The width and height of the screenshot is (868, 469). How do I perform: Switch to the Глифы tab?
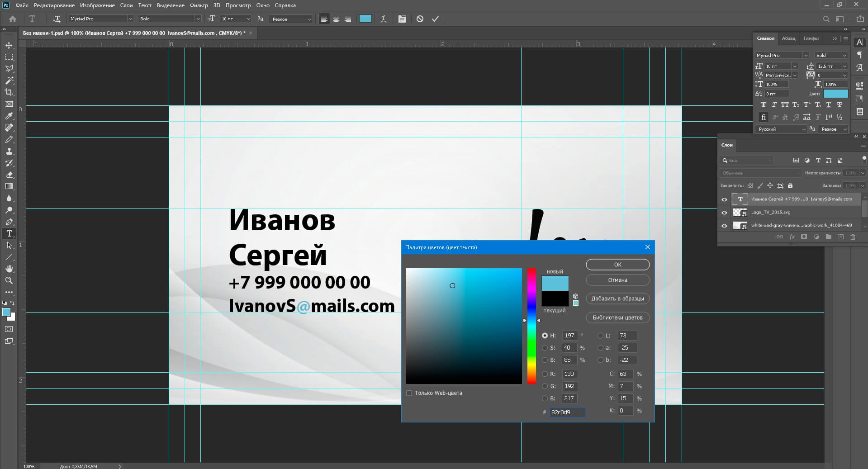[811, 38]
